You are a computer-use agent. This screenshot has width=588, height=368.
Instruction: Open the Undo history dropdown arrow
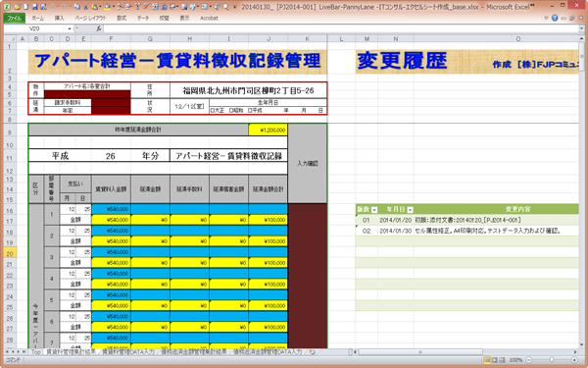click(58, 7)
